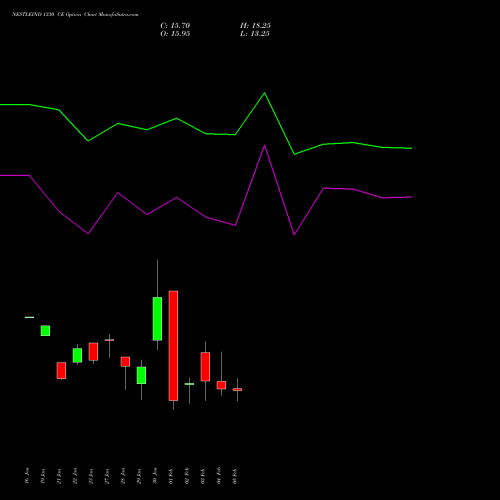500x500 pixels.
Task: Select the green candlestick for 19 Jan
Action: pyautogui.click(x=45, y=331)
